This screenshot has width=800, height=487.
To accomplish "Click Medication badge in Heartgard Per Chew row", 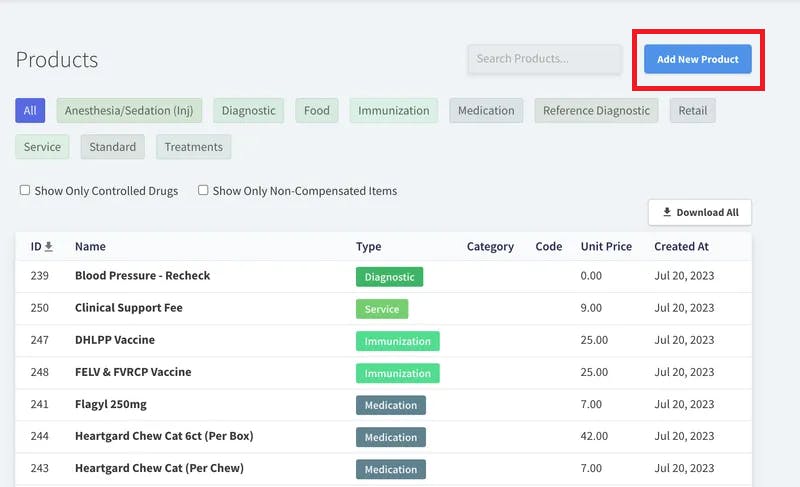I will [391, 470].
